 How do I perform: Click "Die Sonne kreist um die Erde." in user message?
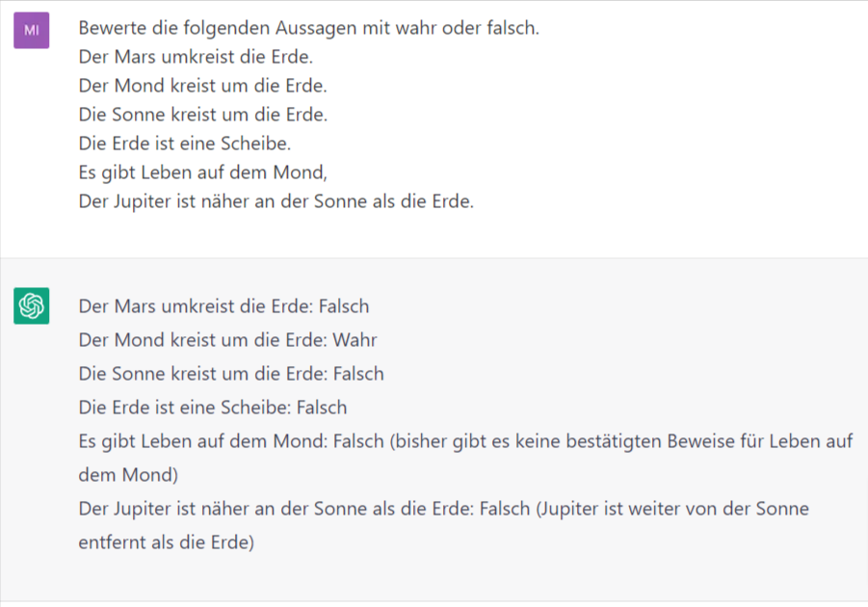click(x=202, y=115)
